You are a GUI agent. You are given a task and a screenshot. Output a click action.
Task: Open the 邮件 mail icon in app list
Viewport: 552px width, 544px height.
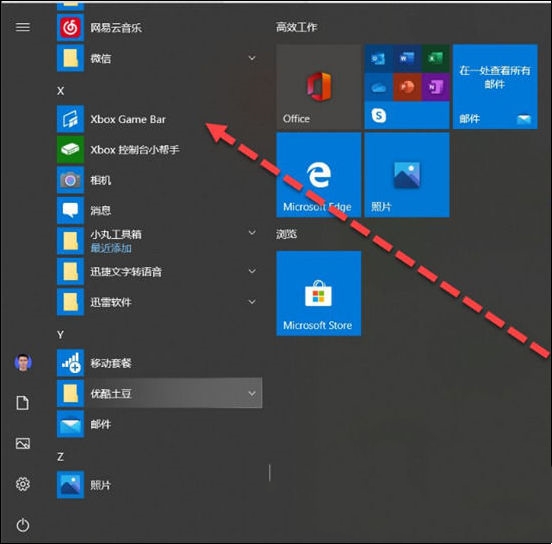[70, 424]
